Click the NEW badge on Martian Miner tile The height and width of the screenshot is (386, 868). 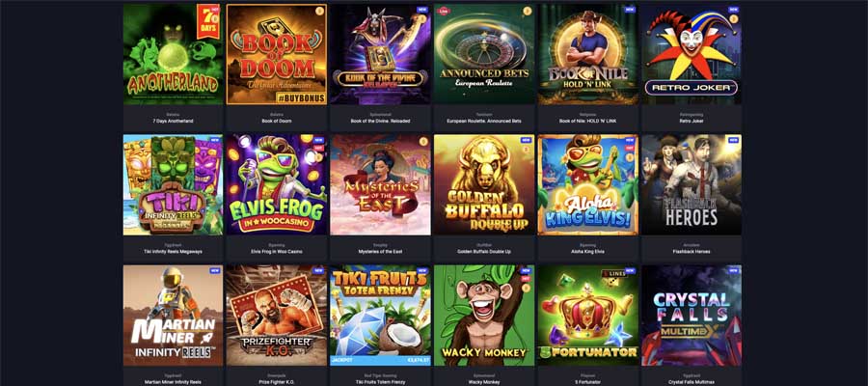click(215, 271)
